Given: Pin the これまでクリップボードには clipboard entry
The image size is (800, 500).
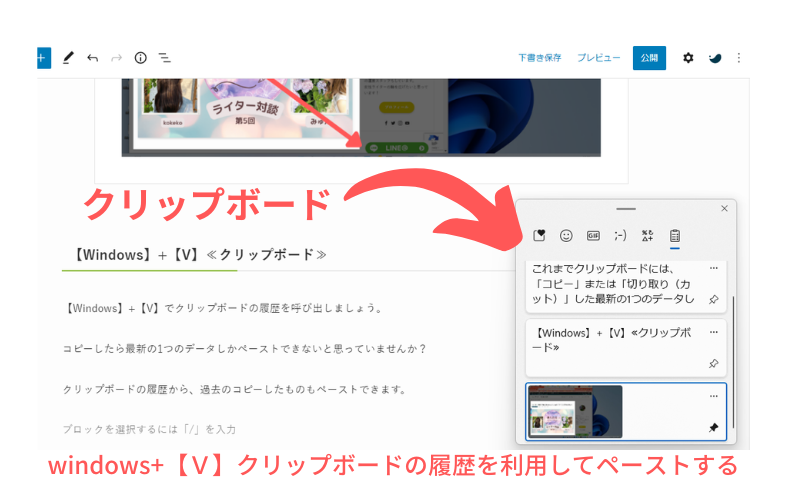Looking at the screenshot, I should point(714,299).
